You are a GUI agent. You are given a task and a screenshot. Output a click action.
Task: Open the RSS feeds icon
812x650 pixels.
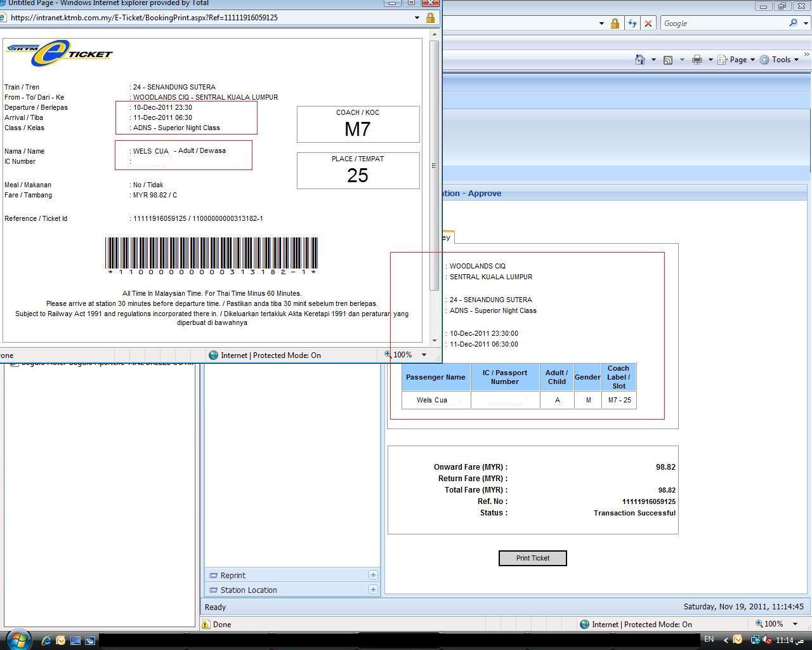click(x=668, y=60)
